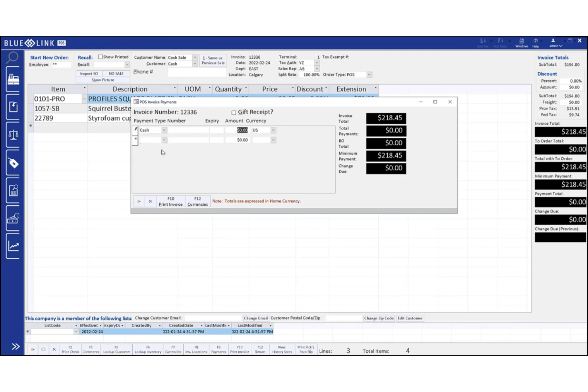Open the Customer Name dropdown
Screen dimensions: 588x392
[x=195, y=58]
